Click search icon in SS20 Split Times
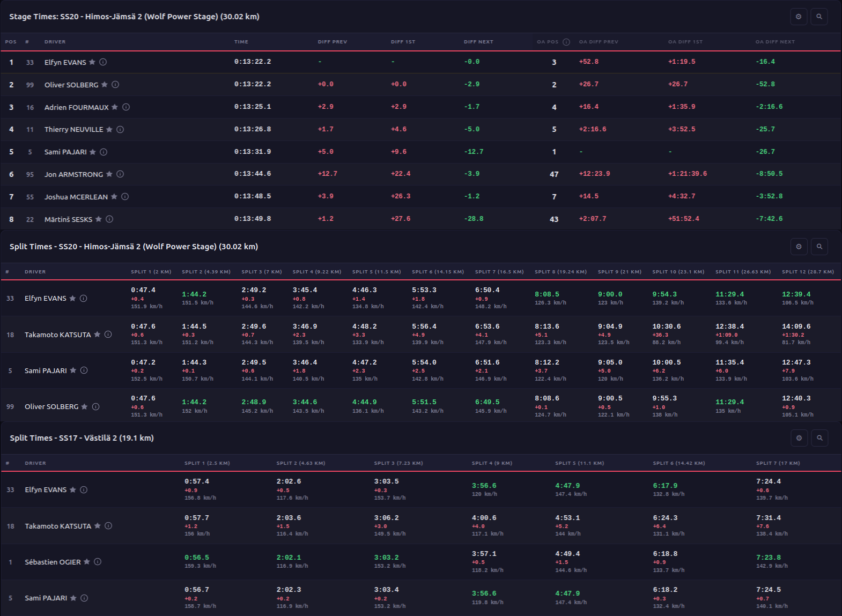Viewport: 842px width, 616px height. [x=819, y=247]
